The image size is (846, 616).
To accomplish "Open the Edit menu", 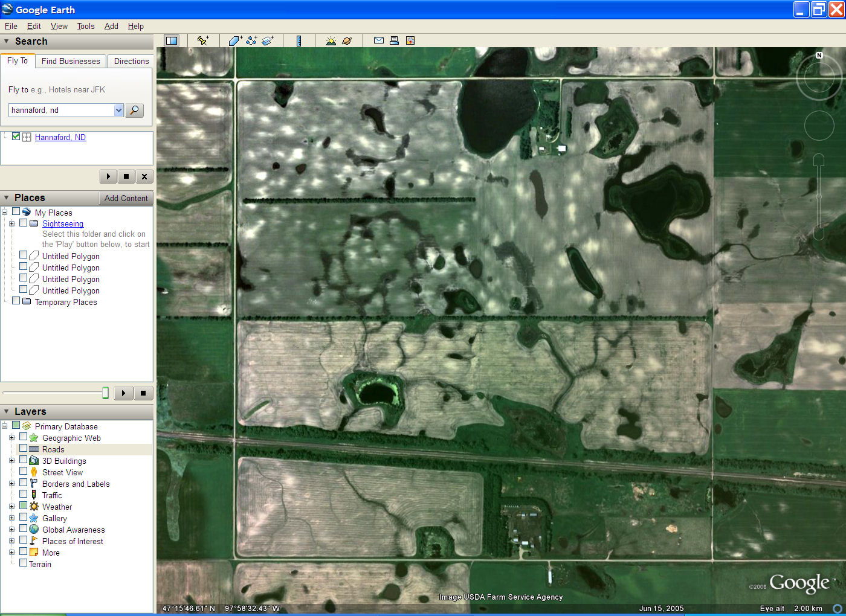I will click(x=34, y=26).
